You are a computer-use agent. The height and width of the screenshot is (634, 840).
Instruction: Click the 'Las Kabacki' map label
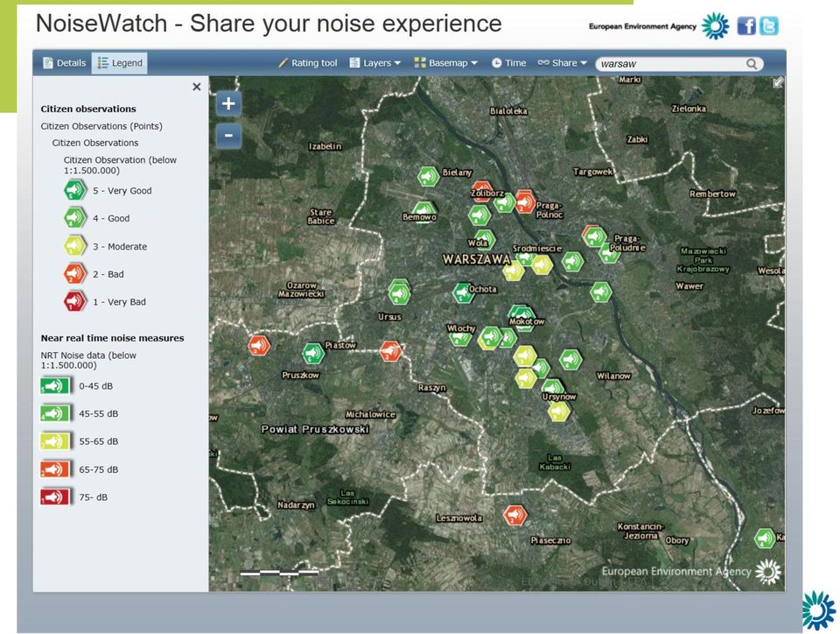pos(555,462)
